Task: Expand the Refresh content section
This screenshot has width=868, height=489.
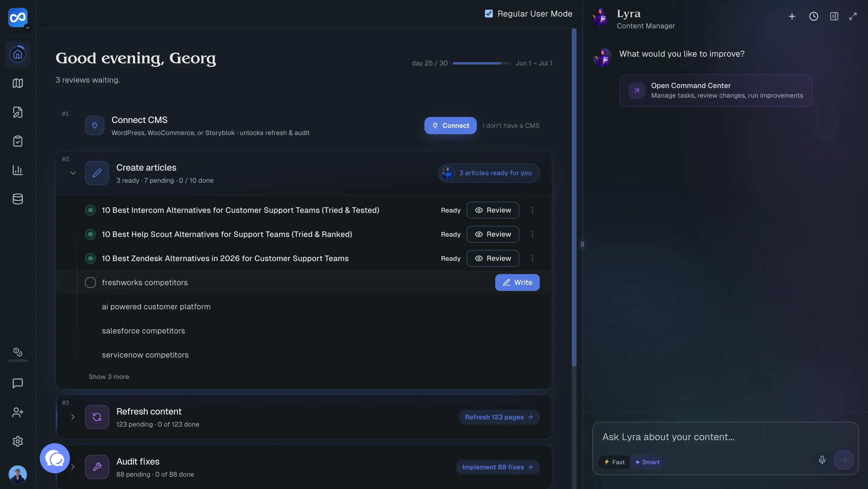Action: [73, 417]
